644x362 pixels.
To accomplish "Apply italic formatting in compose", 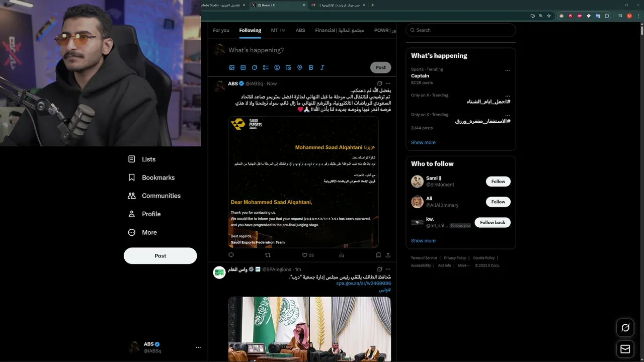I will click(323, 67).
